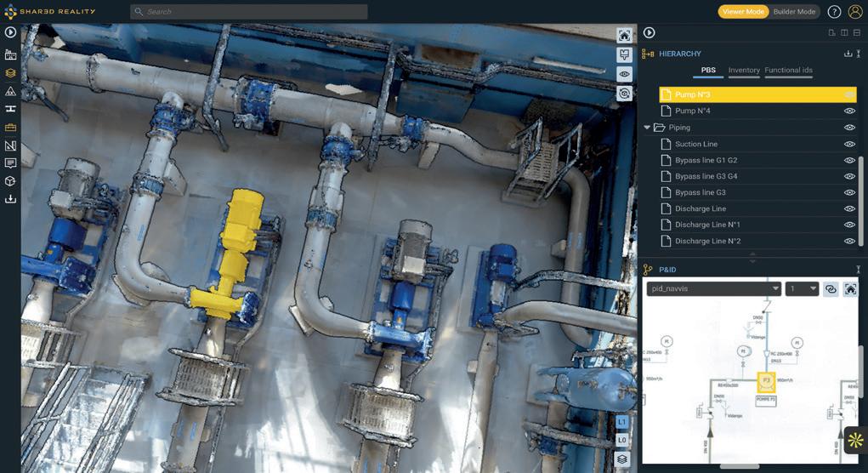Hide the Piping folder
Image resolution: width=868 pixels, height=473 pixels.
[849, 128]
